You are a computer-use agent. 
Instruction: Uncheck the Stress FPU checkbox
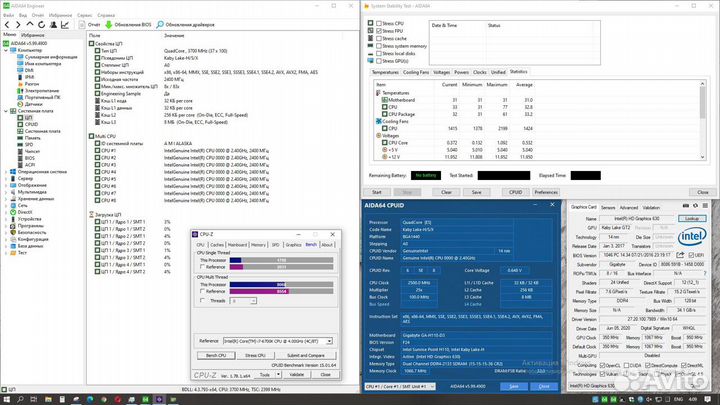pos(377,30)
